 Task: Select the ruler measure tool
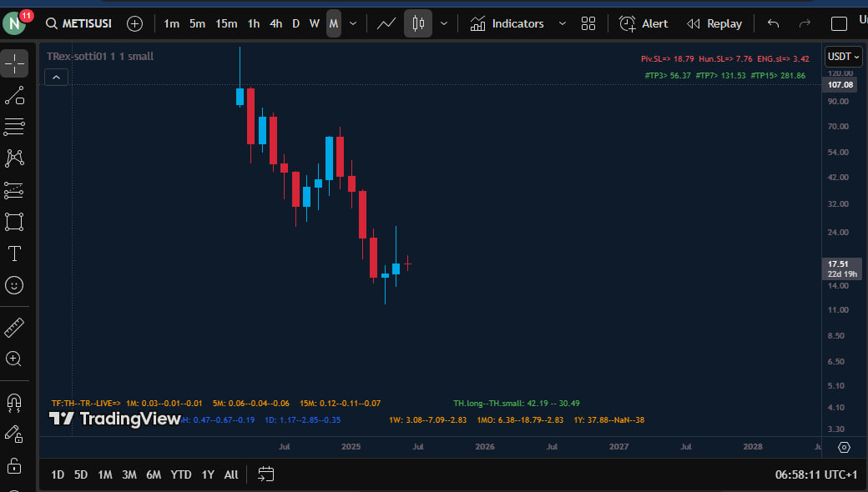(x=14, y=328)
